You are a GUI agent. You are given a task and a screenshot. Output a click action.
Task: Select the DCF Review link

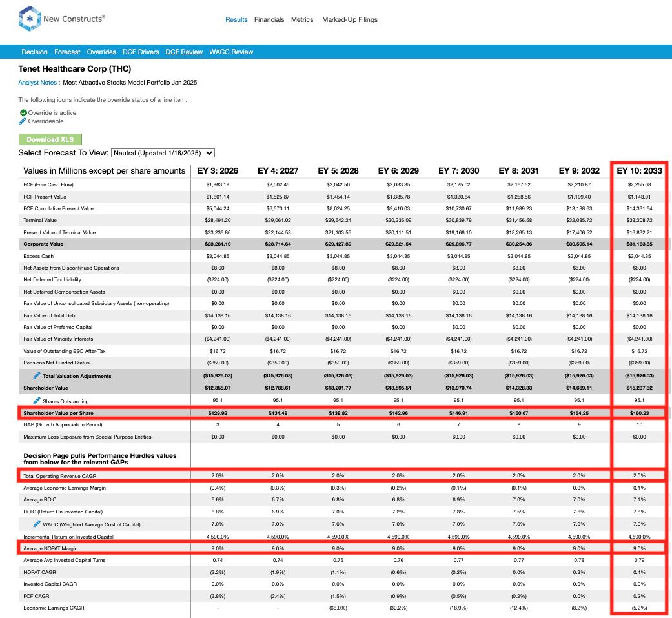(x=184, y=52)
